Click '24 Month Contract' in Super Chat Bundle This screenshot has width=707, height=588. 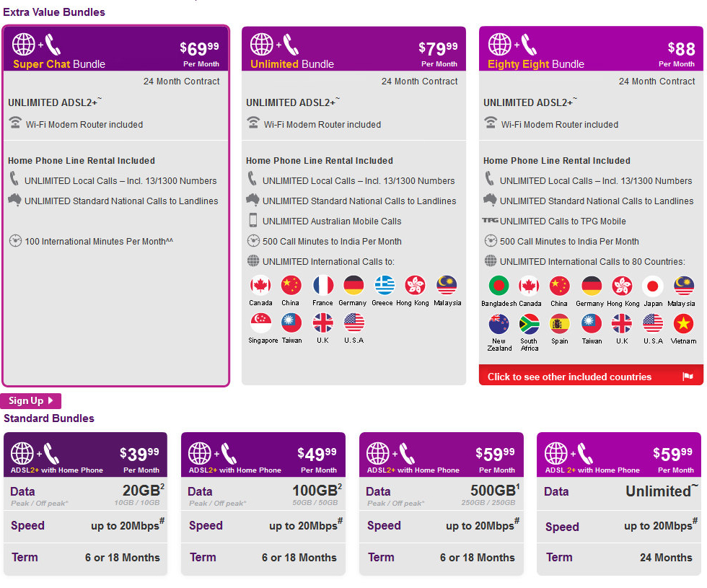click(181, 81)
